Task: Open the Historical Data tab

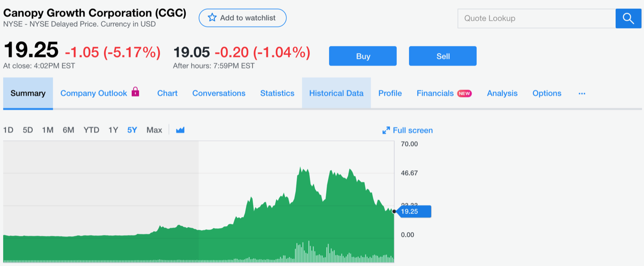Action: tap(336, 93)
